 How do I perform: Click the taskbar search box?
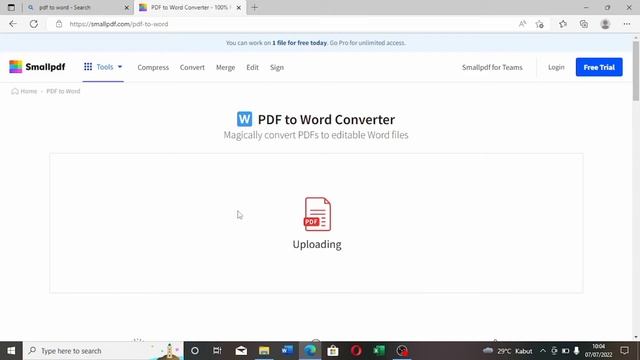[103, 351]
